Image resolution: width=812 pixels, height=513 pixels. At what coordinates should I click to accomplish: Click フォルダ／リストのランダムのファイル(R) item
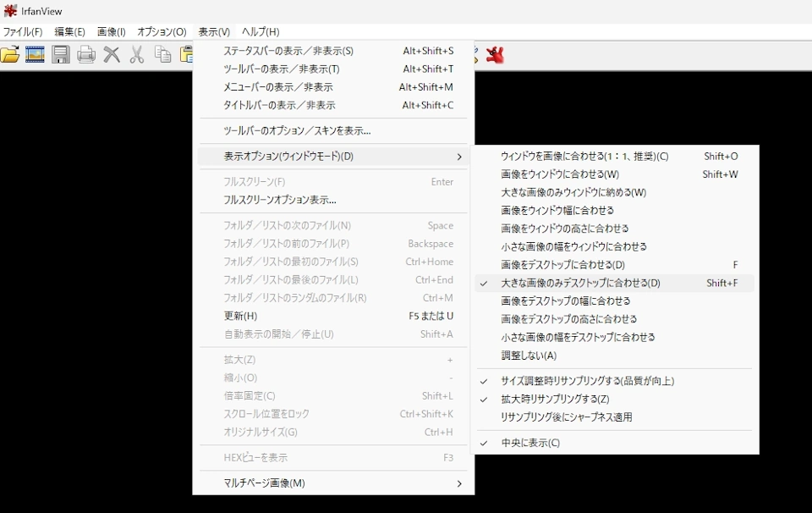pos(333,298)
